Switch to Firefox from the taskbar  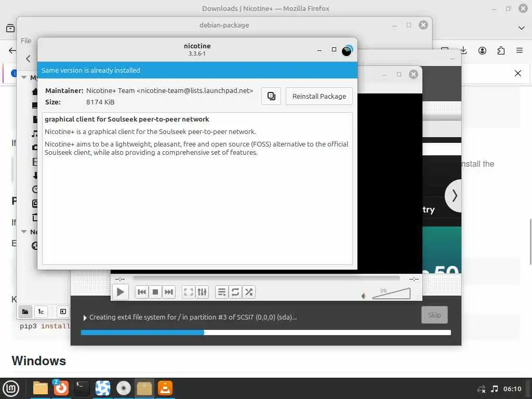coord(61,389)
